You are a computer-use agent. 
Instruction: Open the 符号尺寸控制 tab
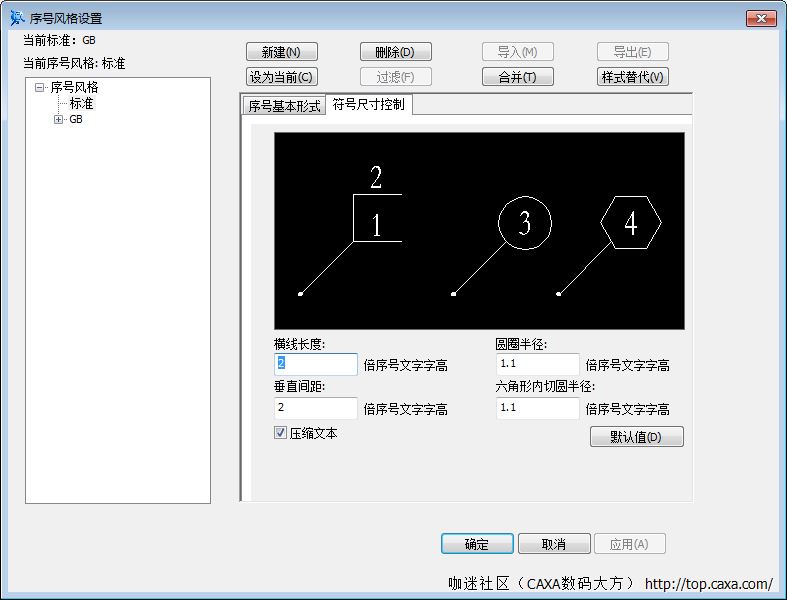(369, 104)
